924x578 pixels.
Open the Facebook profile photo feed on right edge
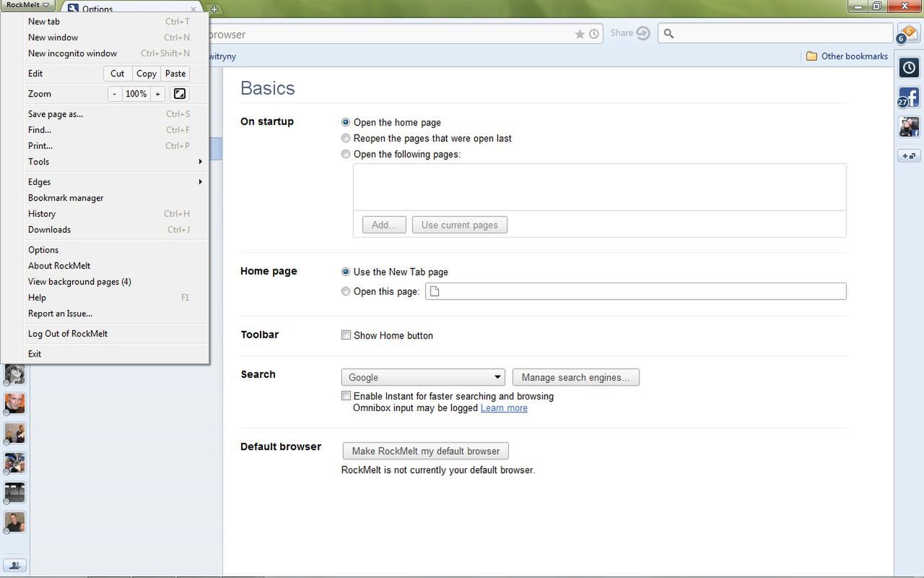909,126
